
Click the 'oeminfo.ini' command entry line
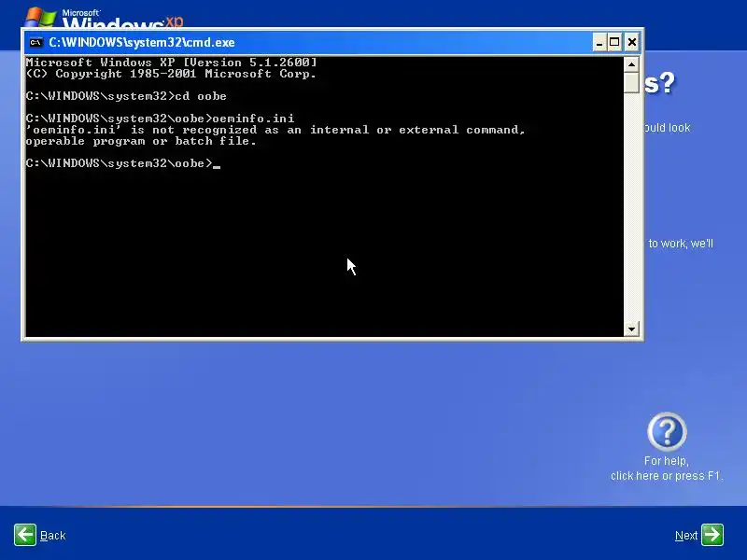click(160, 119)
